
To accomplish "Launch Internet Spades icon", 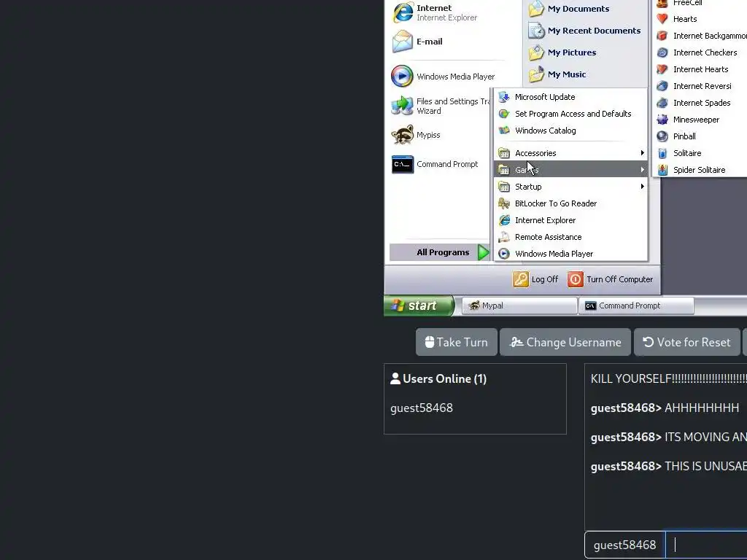I will pos(662,103).
